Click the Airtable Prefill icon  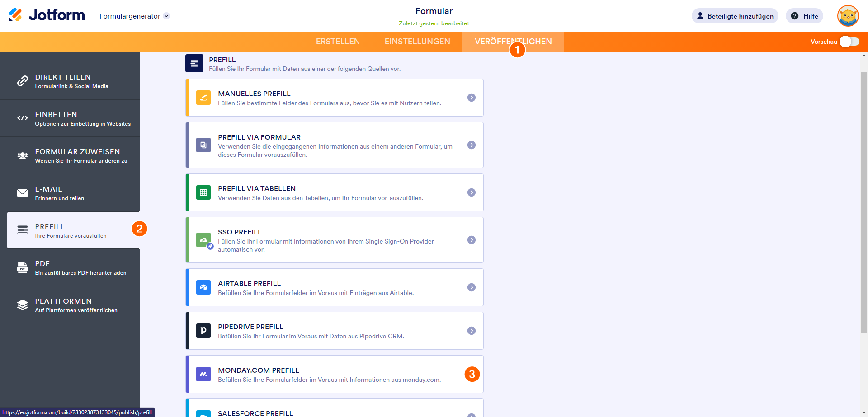(203, 287)
